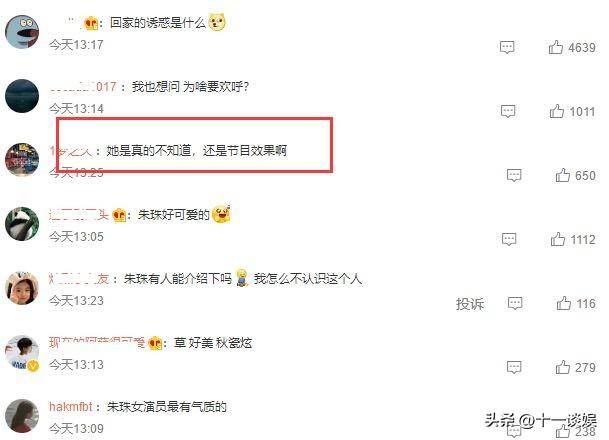Like the comment with 4639 likes
This screenshot has height=440, width=609.
point(555,47)
